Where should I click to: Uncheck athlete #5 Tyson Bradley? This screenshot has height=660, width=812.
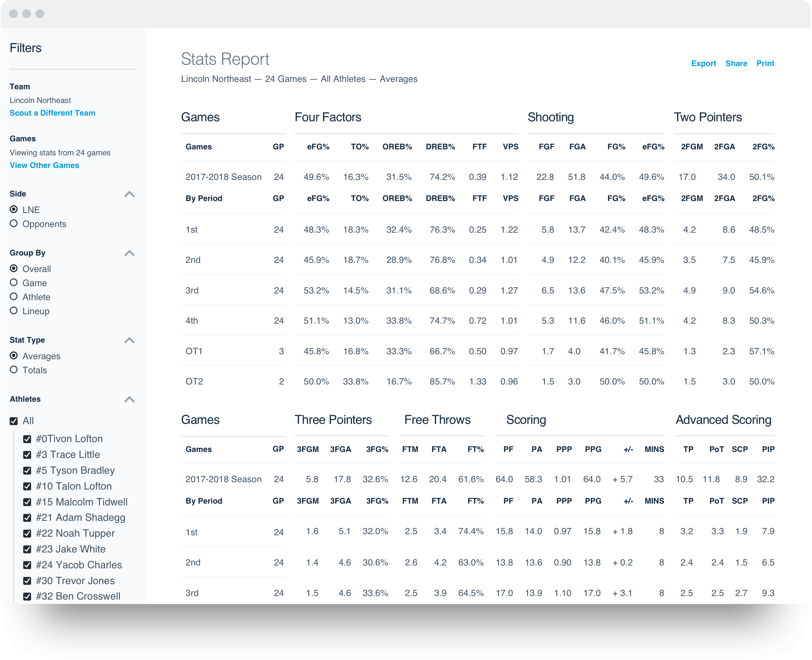(x=27, y=470)
